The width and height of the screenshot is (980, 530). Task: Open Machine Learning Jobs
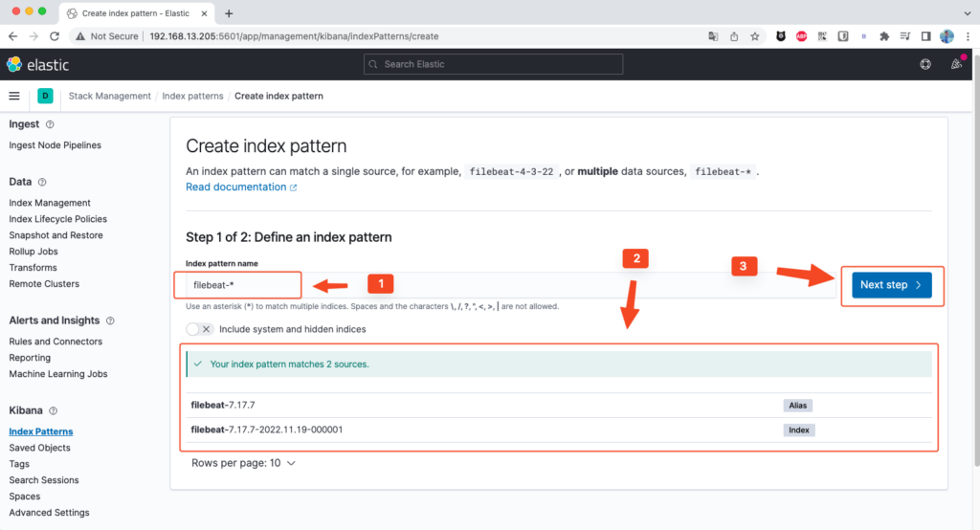point(58,374)
